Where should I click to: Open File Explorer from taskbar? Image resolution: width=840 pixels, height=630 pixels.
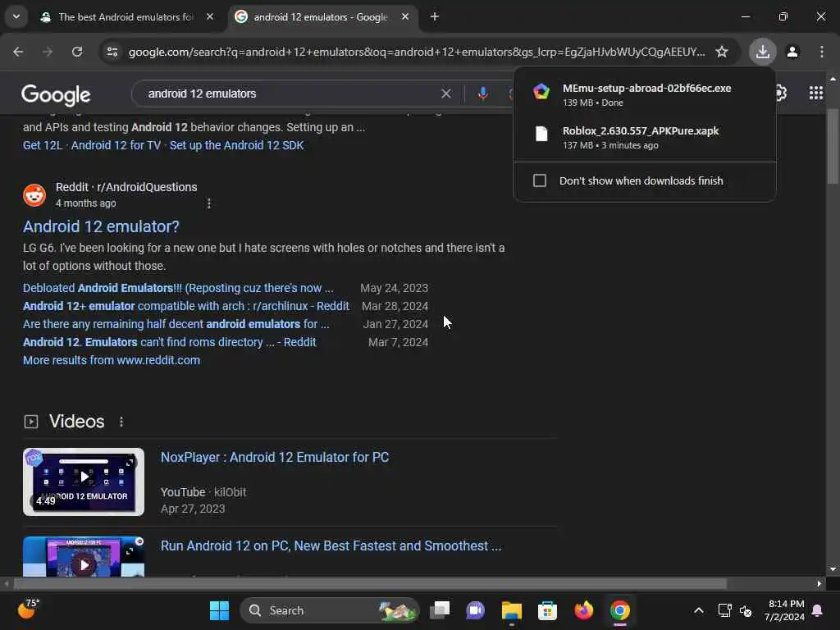coord(512,610)
